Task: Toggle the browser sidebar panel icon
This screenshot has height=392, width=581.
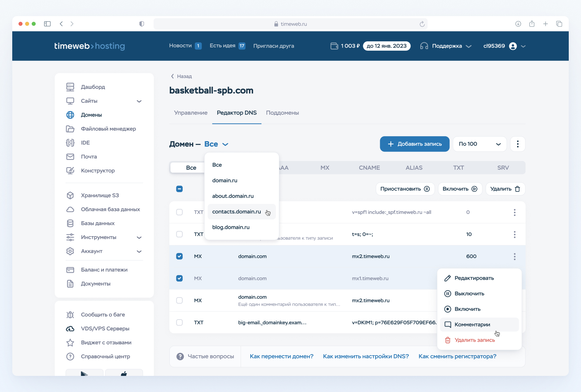Action: tap(47, 24)
